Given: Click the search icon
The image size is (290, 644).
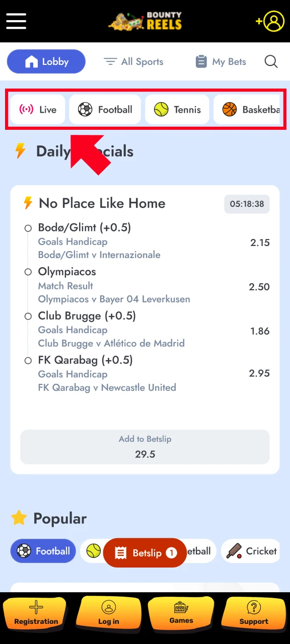Looking at the screenshot, I should pos(271,61).
